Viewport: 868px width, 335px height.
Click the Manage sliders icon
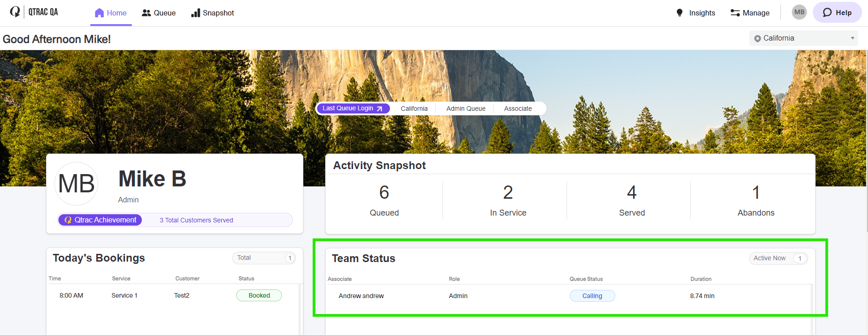point(735,13)
